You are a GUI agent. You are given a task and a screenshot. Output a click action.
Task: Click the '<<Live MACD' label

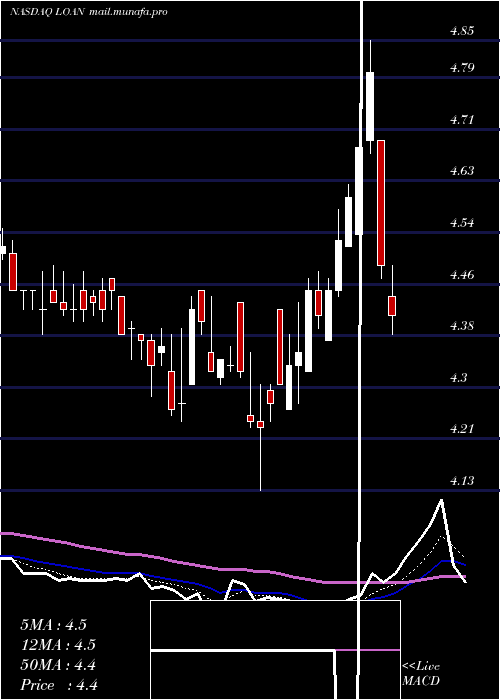point(421,673)
